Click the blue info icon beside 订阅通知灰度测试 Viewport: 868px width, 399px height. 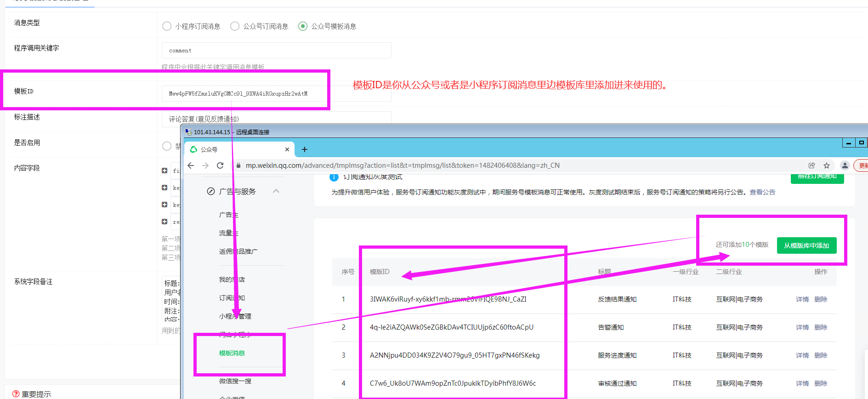pyautogui.click(x=334, y=177)
